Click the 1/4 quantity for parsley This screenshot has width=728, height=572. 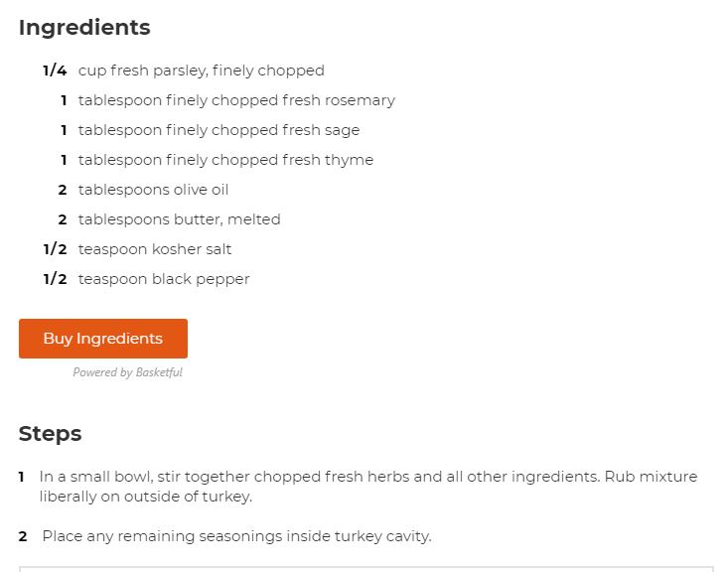click(55, 71)
